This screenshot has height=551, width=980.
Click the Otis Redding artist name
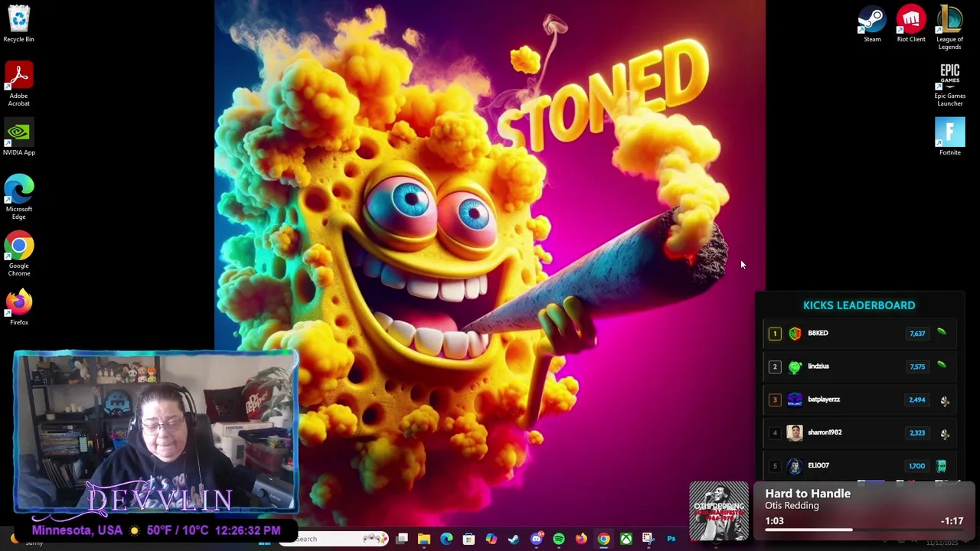[792, 506]
